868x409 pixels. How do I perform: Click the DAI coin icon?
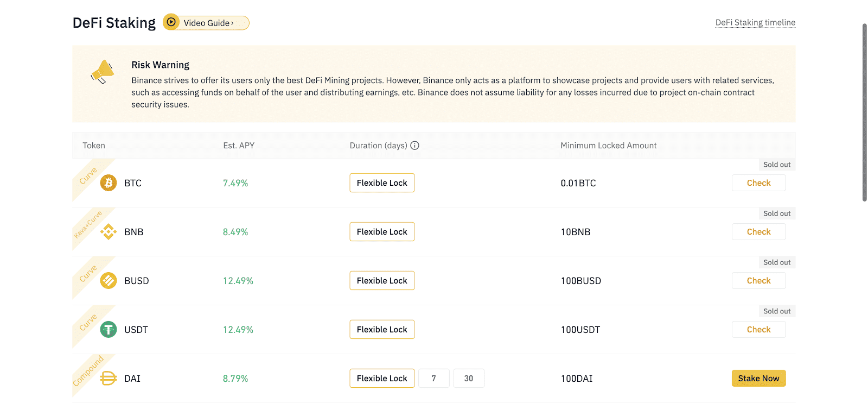[x=108, y=379]
